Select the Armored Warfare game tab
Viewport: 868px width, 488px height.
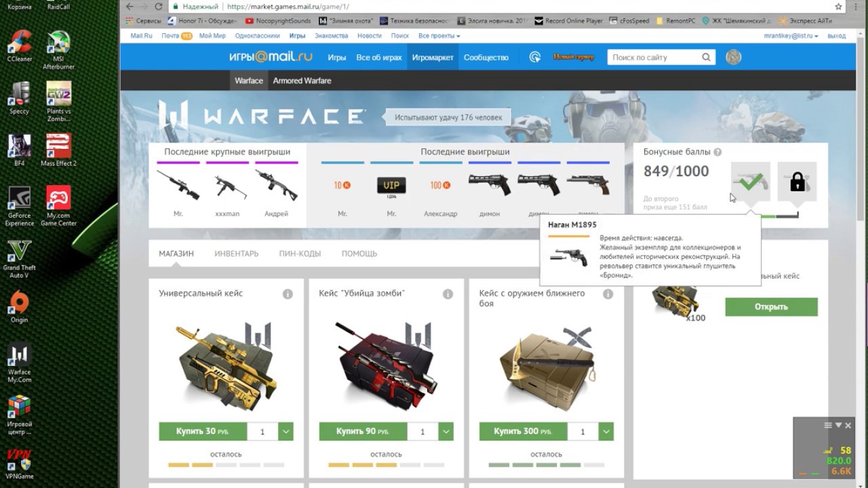click(x=302, y=81)
